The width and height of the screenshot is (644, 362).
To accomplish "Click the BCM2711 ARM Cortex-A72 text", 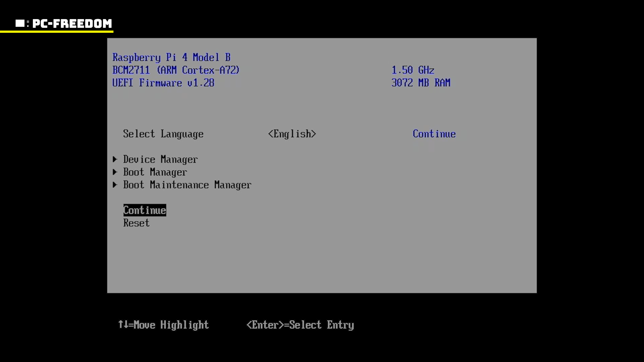I will coord(176,70).
